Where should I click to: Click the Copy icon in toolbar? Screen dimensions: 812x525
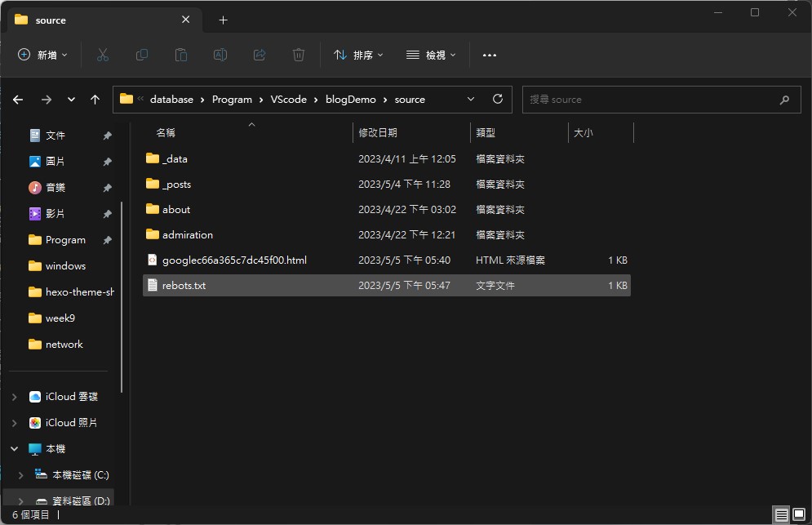pos(142,55)
